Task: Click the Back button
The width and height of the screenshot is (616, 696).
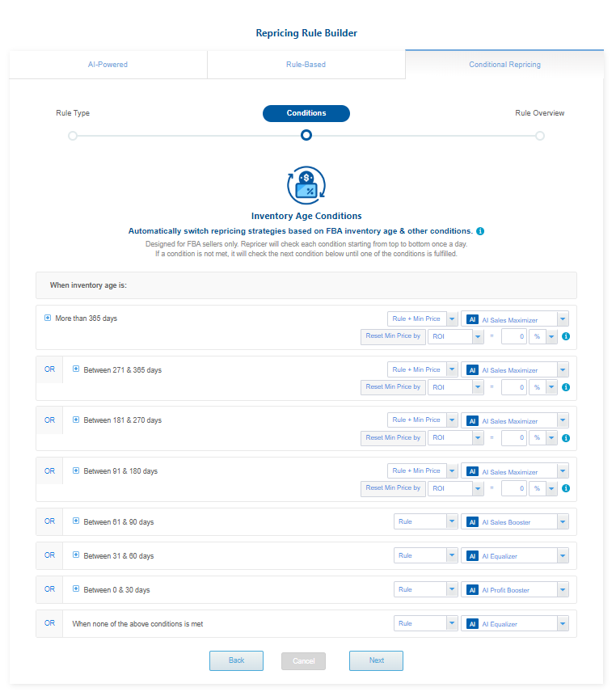Action: (x=236, y=660)
